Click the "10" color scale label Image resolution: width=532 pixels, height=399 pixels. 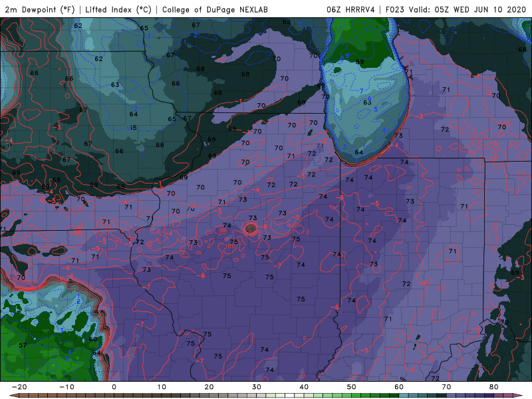(162, 387)
